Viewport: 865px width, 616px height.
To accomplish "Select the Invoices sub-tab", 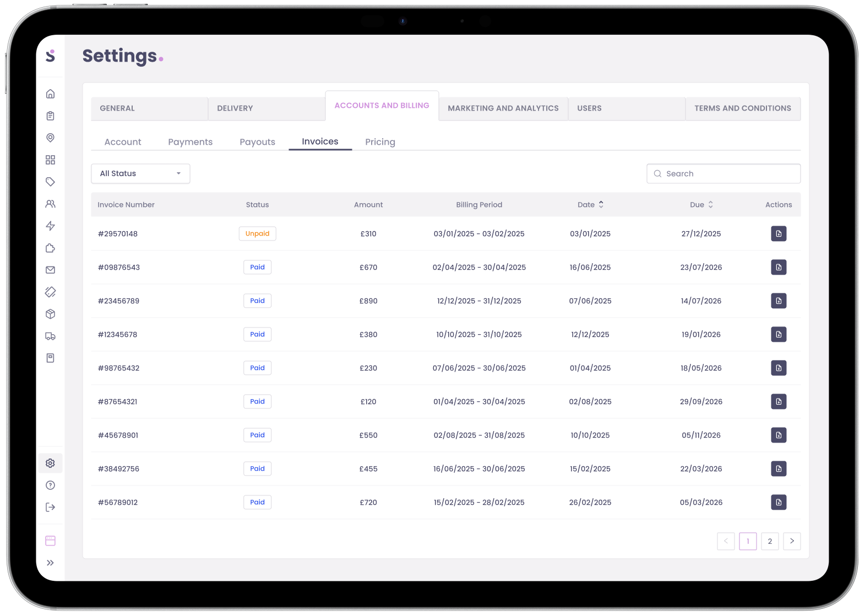I will [x=320, y=141].
